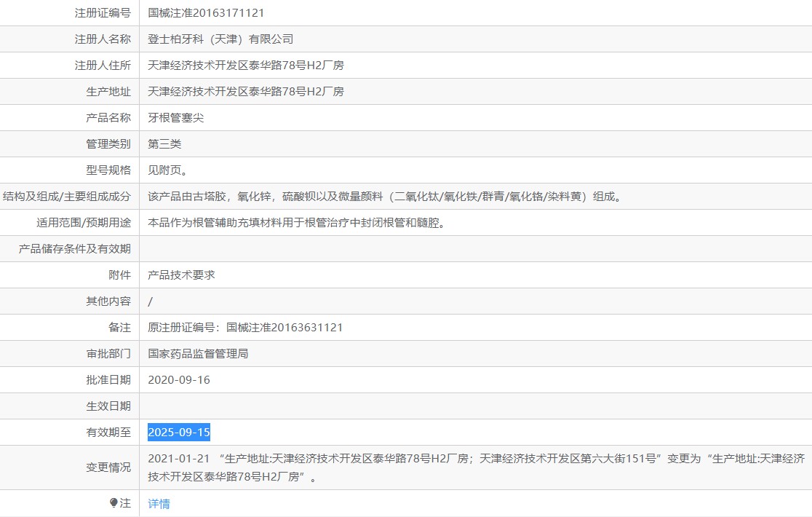
Task: Click the 型号规格 label
Action: pos(108,170)
